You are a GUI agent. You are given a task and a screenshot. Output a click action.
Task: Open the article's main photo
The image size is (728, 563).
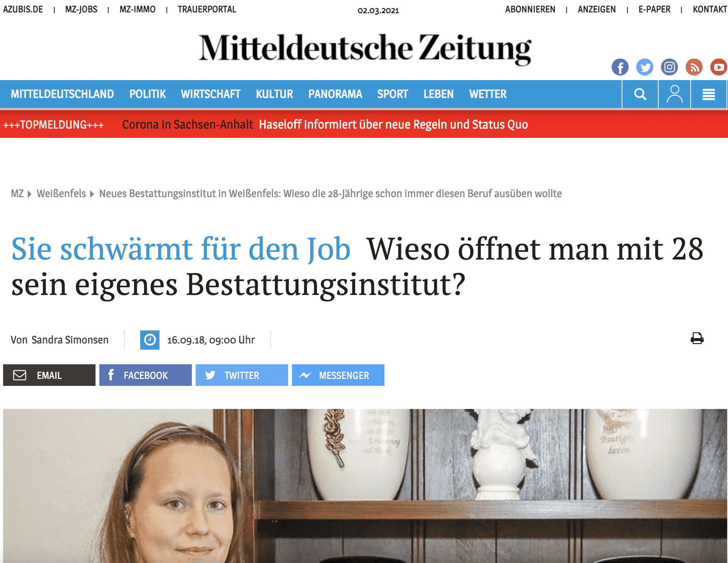click(x=365, y=486)
